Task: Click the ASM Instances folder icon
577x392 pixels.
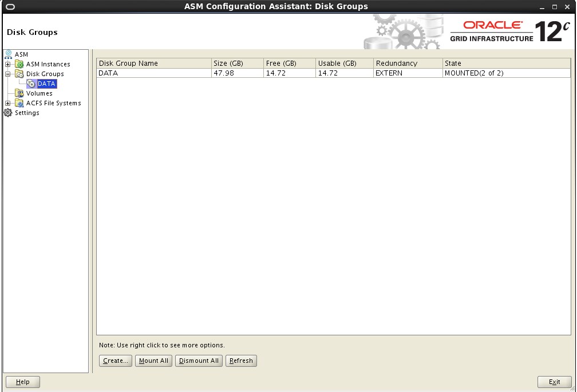Action: pyautogui.click(x=19, y=64)
